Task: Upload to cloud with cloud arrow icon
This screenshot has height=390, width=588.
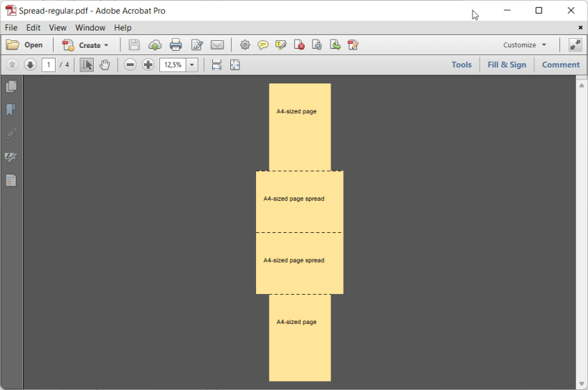Action: [155, 45]
